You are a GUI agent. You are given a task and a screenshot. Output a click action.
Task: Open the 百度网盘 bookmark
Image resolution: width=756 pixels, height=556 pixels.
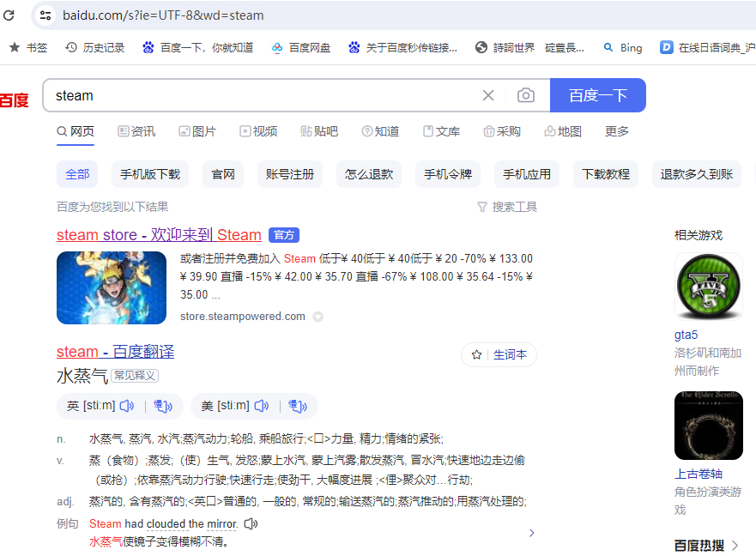click(301, 48)
